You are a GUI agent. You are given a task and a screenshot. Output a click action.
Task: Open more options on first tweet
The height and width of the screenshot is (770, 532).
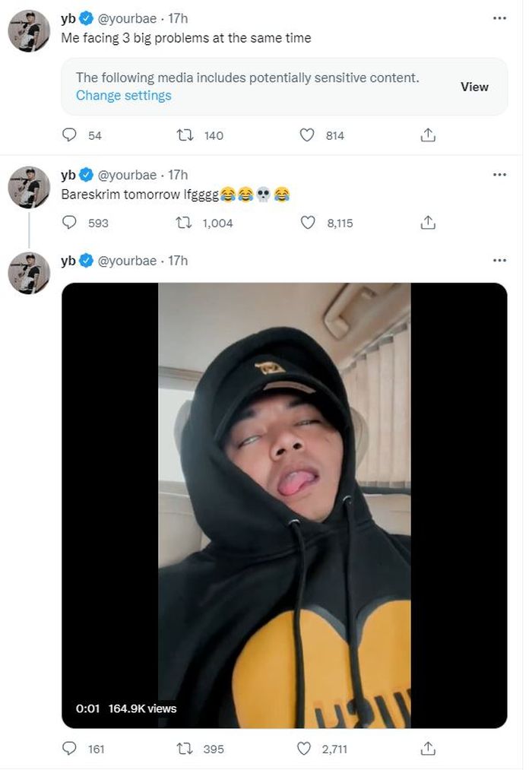499,17
